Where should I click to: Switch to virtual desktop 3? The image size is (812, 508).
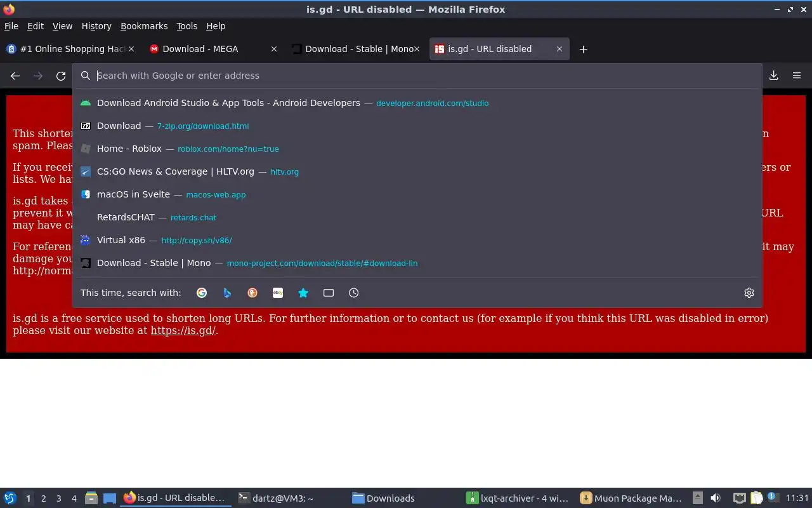click(x=58, y=498)
